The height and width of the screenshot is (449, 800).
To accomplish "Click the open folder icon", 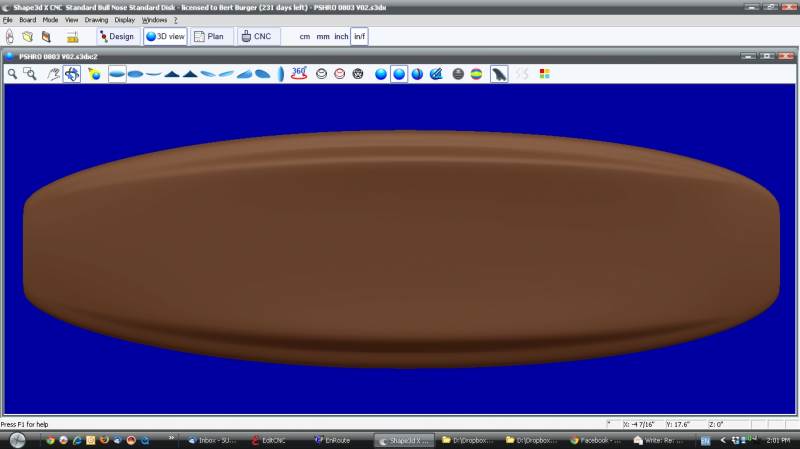I will [28, 36].
